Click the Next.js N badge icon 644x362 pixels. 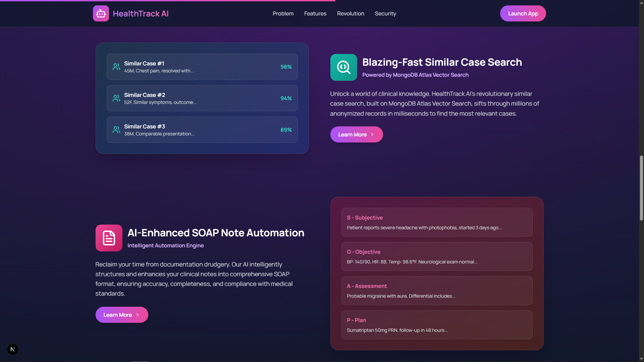click(x=13, y=349)
